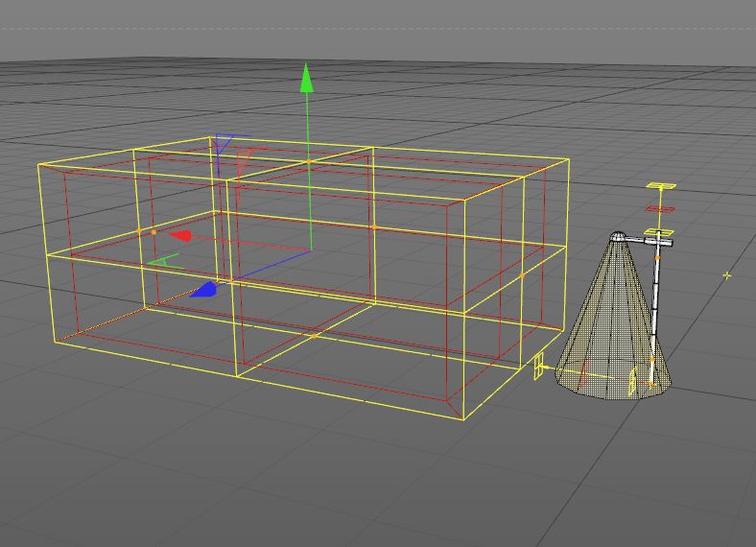Click the topmost yellow square lamp handle
The image size is (756, 547).
click(x=660, y=186)
